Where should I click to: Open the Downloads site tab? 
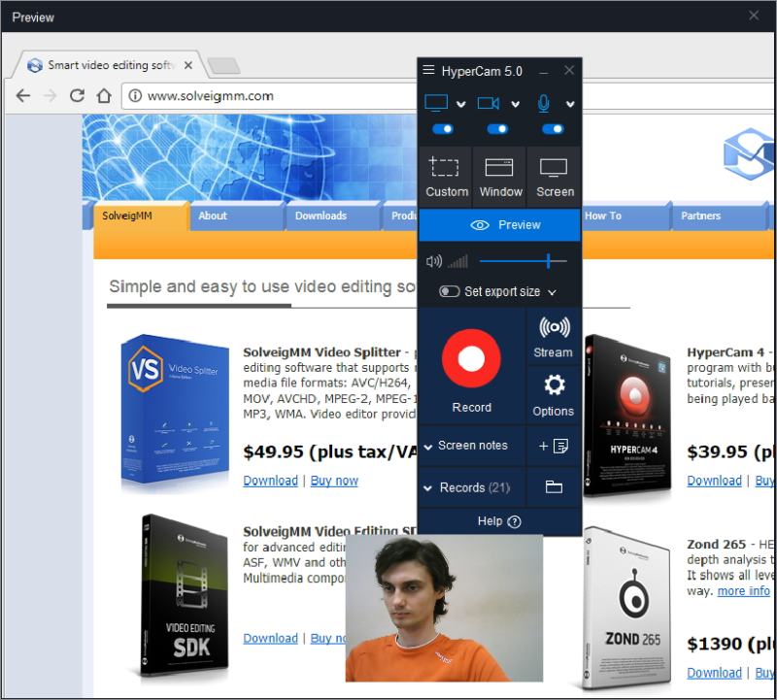click(333, 216)
